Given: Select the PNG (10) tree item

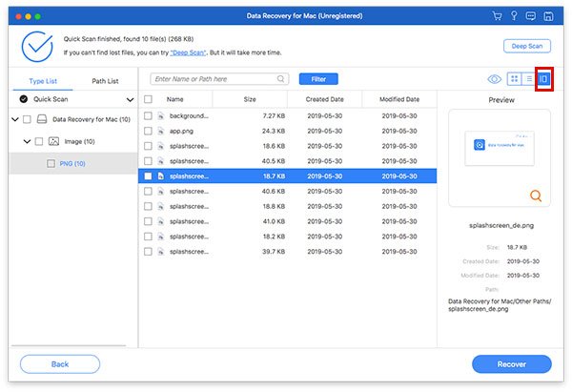Looking at the screenshot, I should pyautogui.click(x=73, y=163).
